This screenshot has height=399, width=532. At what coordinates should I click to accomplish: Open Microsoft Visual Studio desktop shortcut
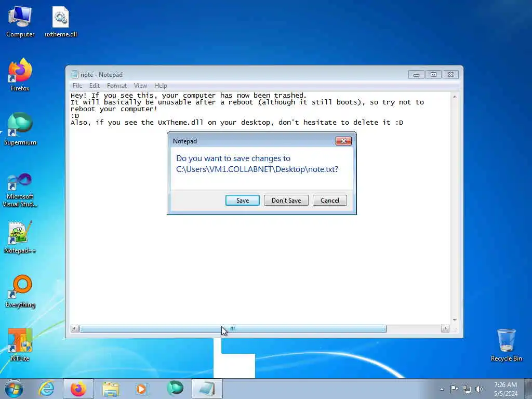coord(20,190)
